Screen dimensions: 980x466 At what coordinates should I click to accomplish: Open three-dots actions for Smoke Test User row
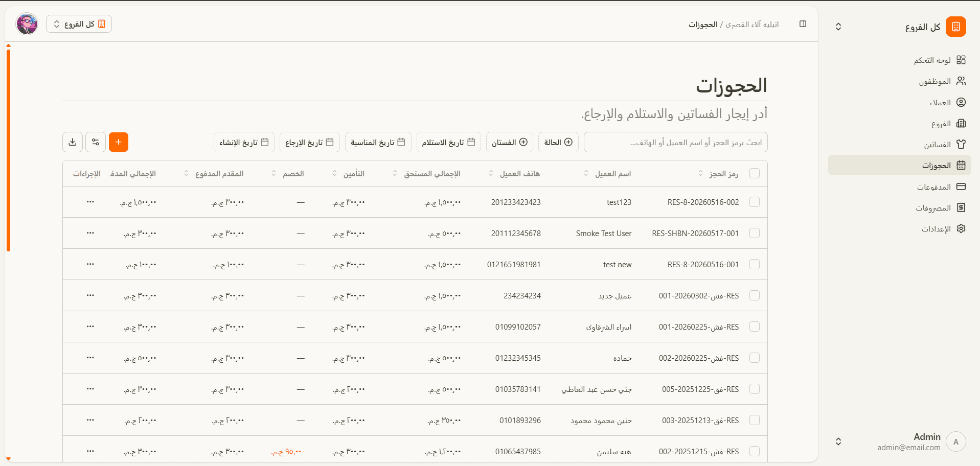coord(90,233)
